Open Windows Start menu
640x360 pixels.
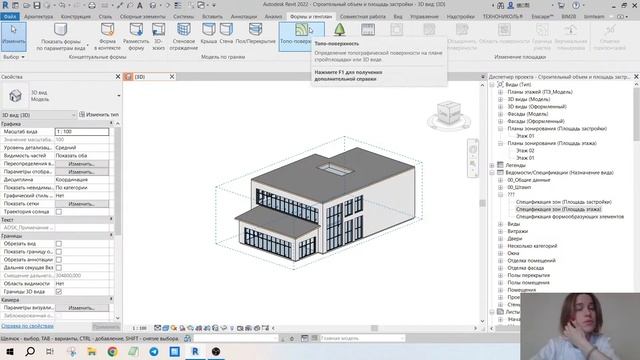10,351
